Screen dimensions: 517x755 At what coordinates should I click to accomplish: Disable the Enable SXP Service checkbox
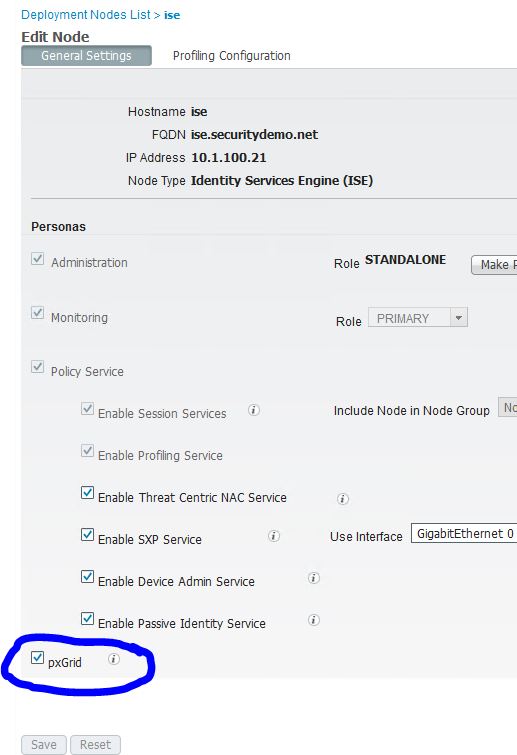pos(87,534)
